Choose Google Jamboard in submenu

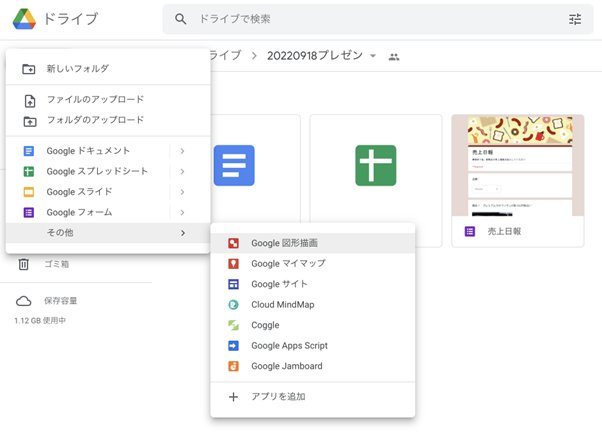pos(313,366)
